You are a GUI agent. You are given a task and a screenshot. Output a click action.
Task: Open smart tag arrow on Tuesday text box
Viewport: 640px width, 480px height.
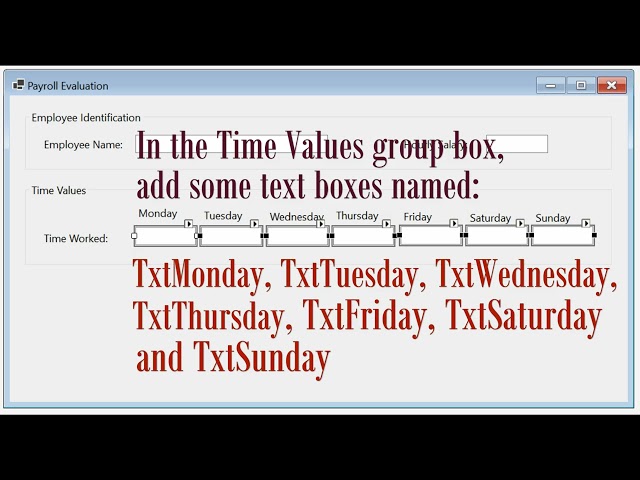point(254,224)
